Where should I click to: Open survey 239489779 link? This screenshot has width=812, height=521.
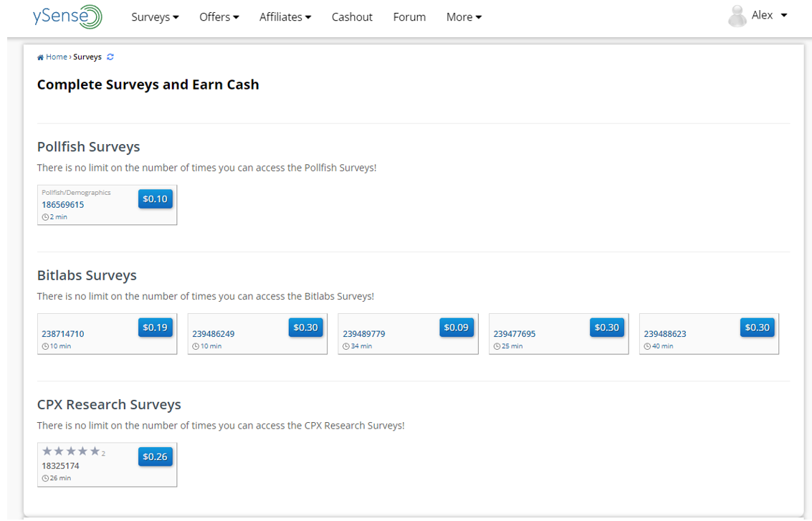tap(364, 334)
